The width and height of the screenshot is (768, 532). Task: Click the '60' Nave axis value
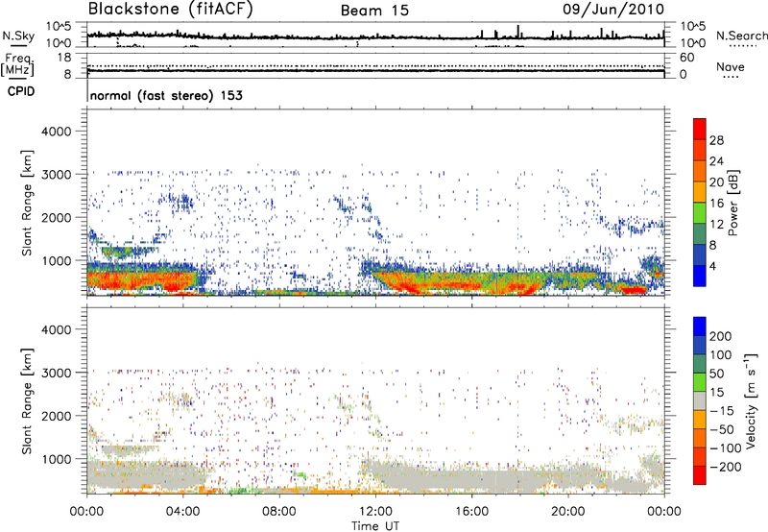686,58
